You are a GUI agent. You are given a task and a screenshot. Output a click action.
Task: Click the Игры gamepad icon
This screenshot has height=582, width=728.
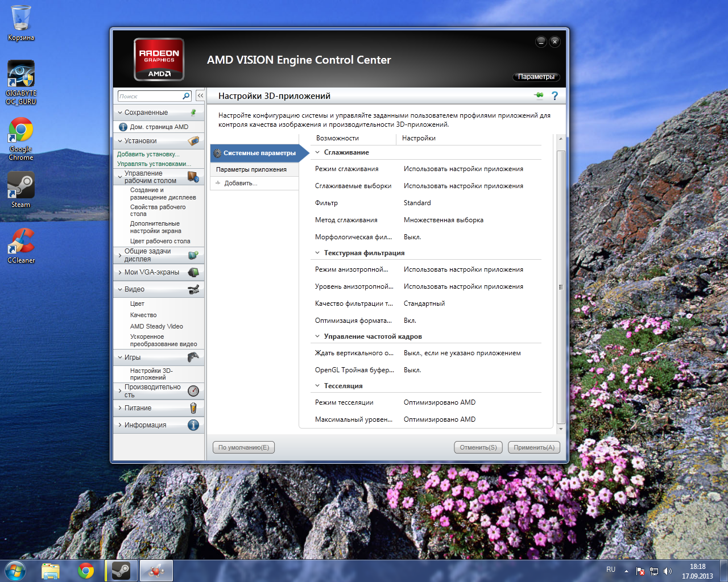193,357
